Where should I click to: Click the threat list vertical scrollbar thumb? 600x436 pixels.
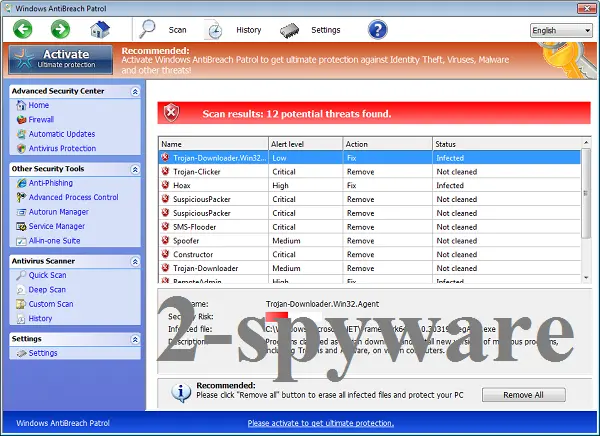[x=586, y=193]
